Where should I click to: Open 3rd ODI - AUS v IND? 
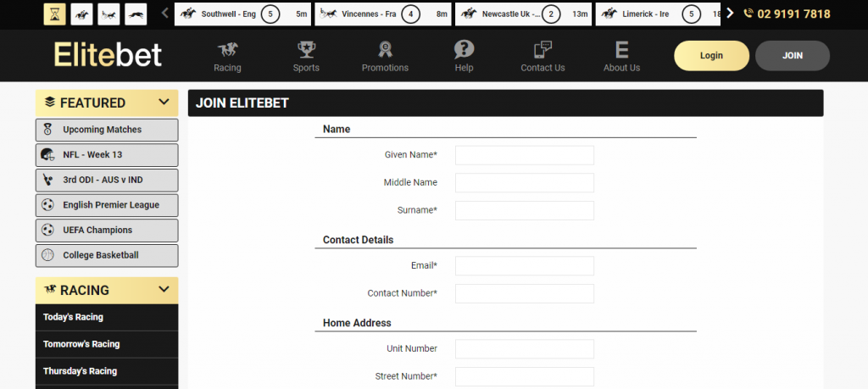click(107, 180)
